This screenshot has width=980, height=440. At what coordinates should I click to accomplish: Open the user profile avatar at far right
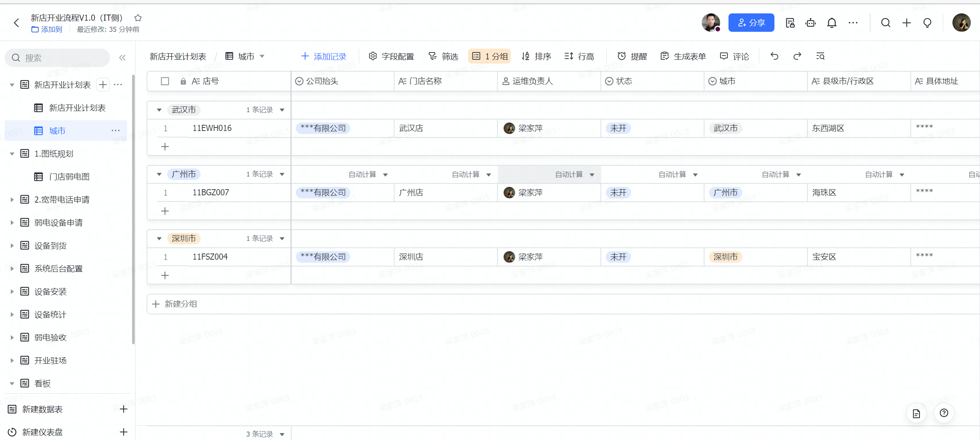(961, 23)
